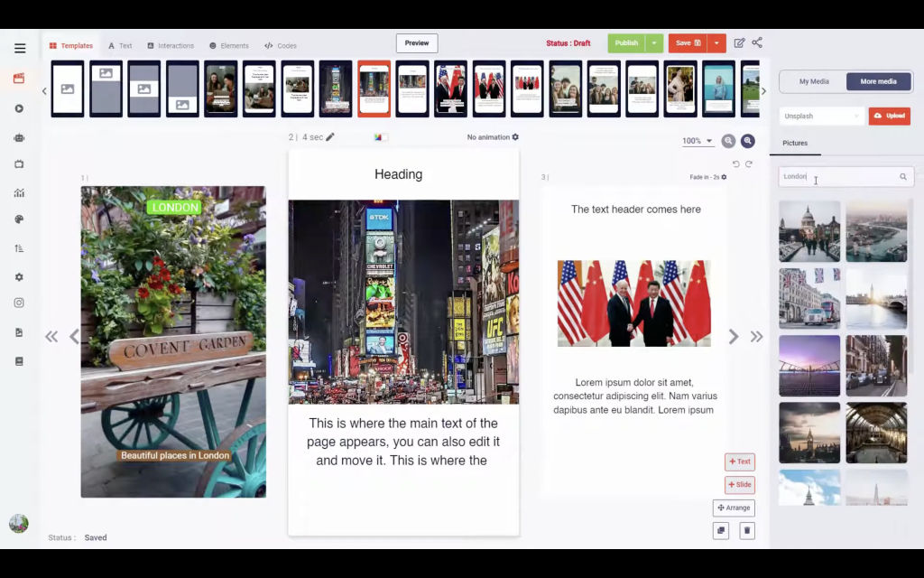Open the robot icon in sidebar
The image size is (924, 578).
(x=19, y=137)
